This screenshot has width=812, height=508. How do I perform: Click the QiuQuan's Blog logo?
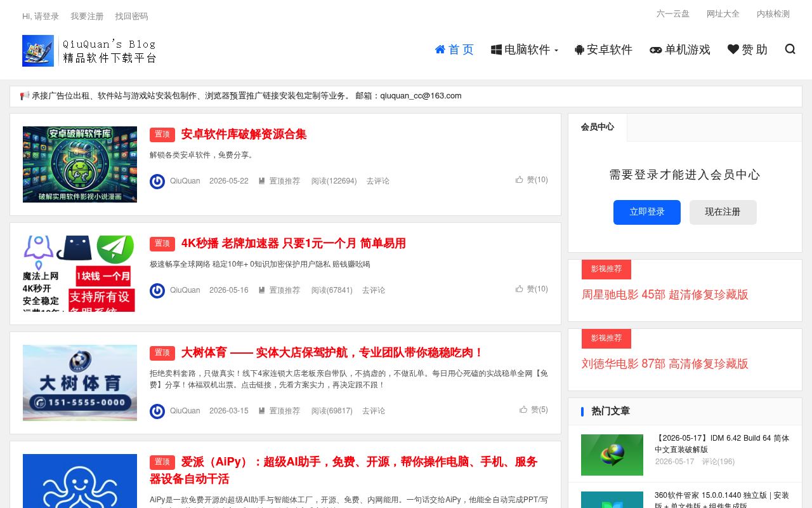(89, 51)
